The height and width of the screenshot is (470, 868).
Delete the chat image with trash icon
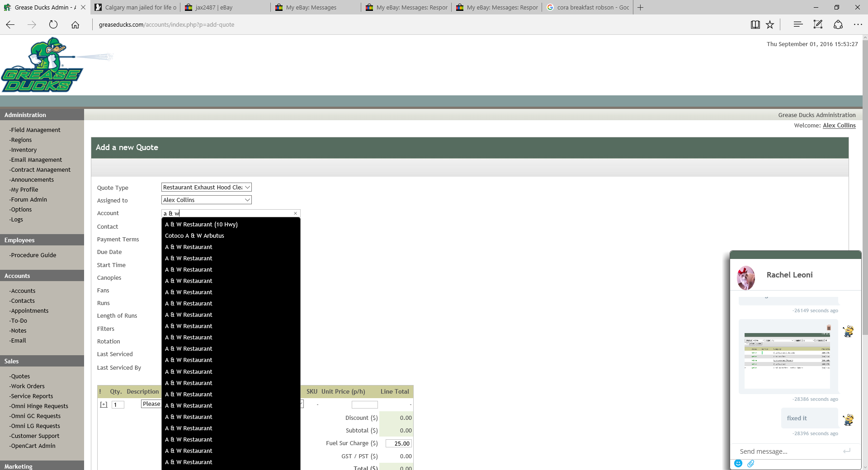(x=829, y=328)
